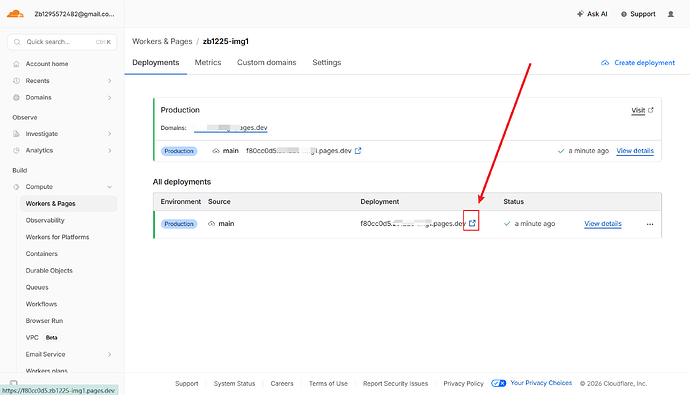This screenshot has height=395, width=690.
Task: Expand the Investigate chevron
Action: pos(110,134)
